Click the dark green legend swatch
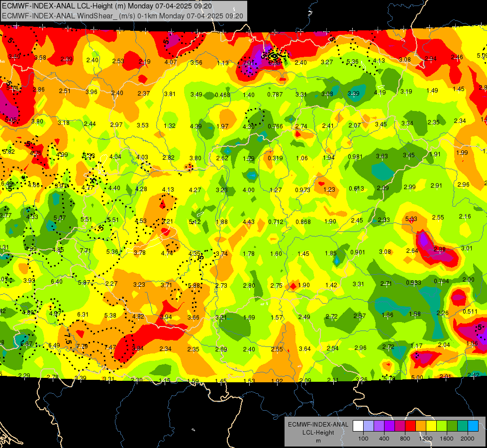Image resolution: width=487 pixels, height=448 pixels. [452, 426]
